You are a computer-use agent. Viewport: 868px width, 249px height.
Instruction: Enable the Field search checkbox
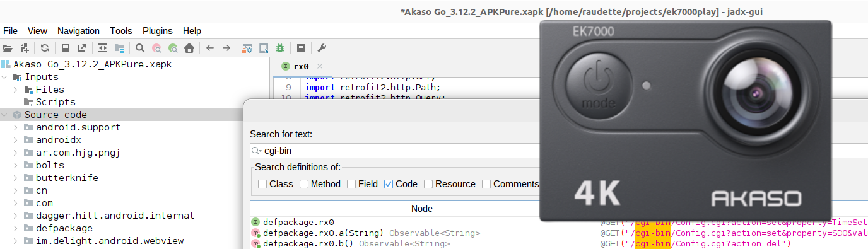(351, 184)
